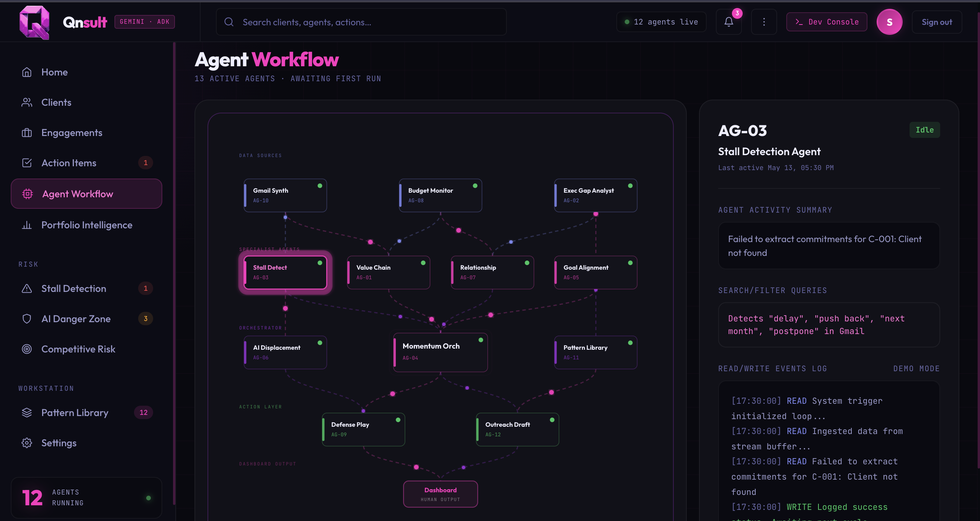Click the Portfolio Intelligence chart icon
Image resolution: width=980 pixels, height=521 pixels.
click(27, 225)
